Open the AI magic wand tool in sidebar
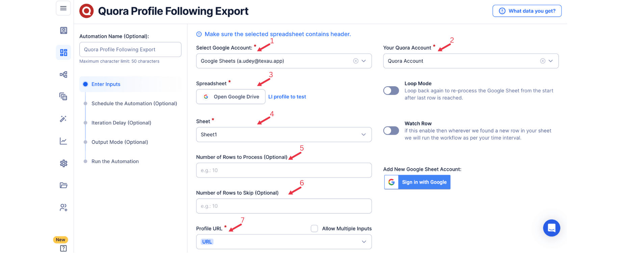The height and width of the screenshot is (253, 644). tap(63, 119)
